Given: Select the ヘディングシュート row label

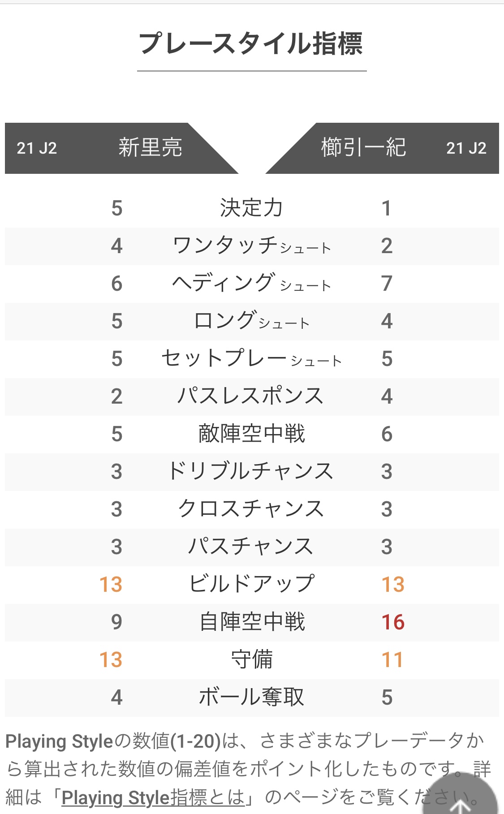Looking at the screenshot, I should point(251,284).
